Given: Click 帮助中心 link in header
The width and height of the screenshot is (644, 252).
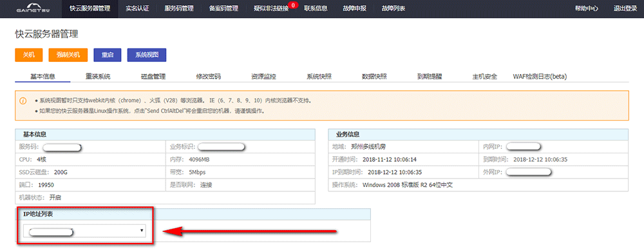Looking at the screenshot, I should 587,8.
